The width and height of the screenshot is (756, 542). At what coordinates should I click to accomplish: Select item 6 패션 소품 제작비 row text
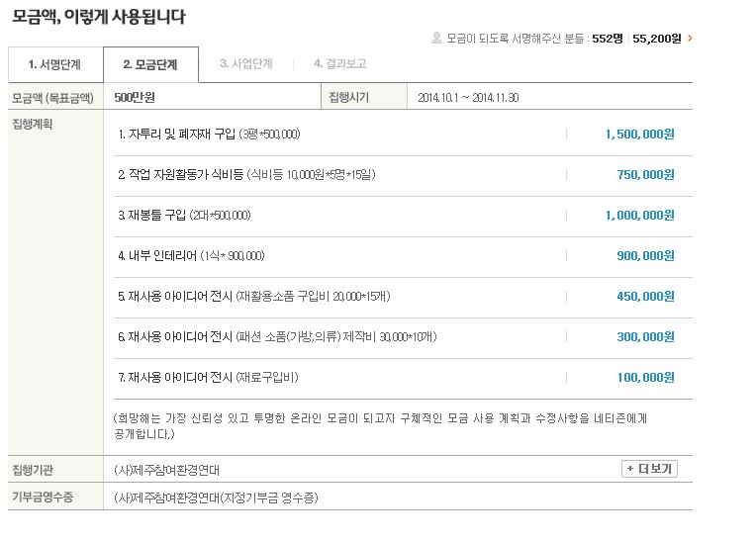pyautogui.click(x=277, y=336)
